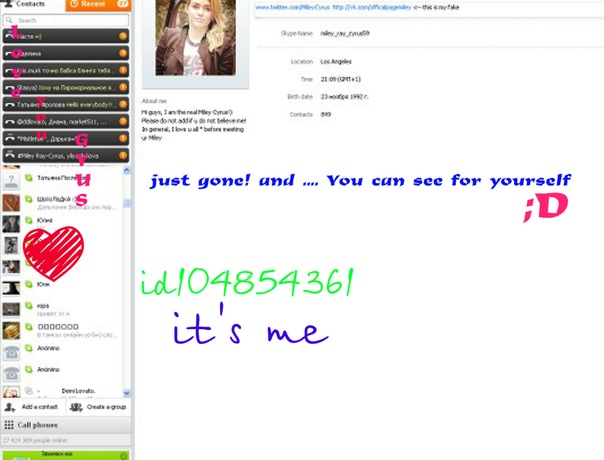The image size is (604, 460).
Task: Select the contact named Юля
Action: [x=62, y=288]
